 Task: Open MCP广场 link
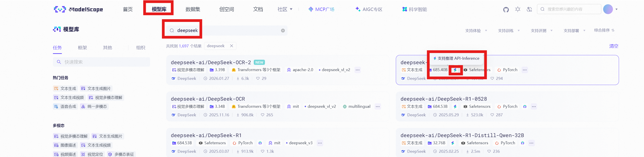point(321,9)
